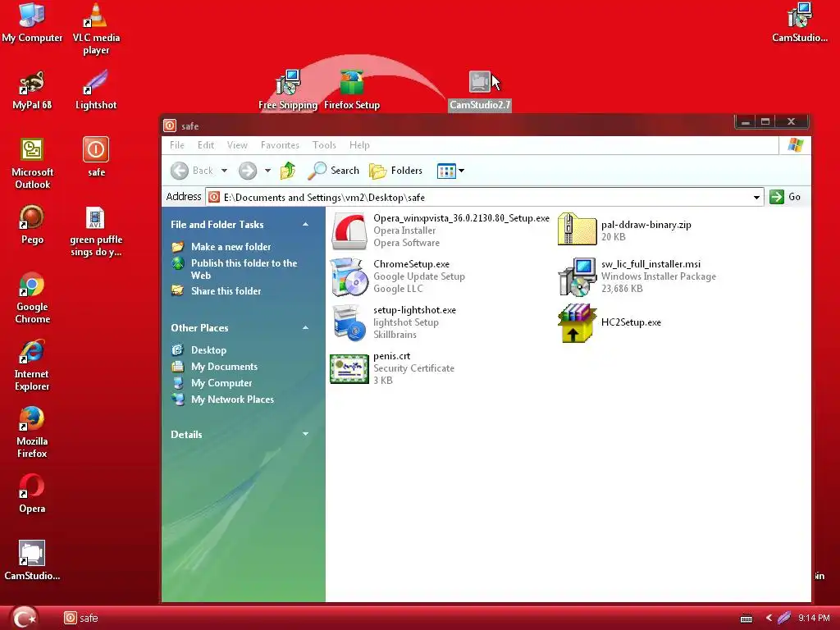Toggle the Folders pane button
The image size is (840, 630).
click(396, 171)
